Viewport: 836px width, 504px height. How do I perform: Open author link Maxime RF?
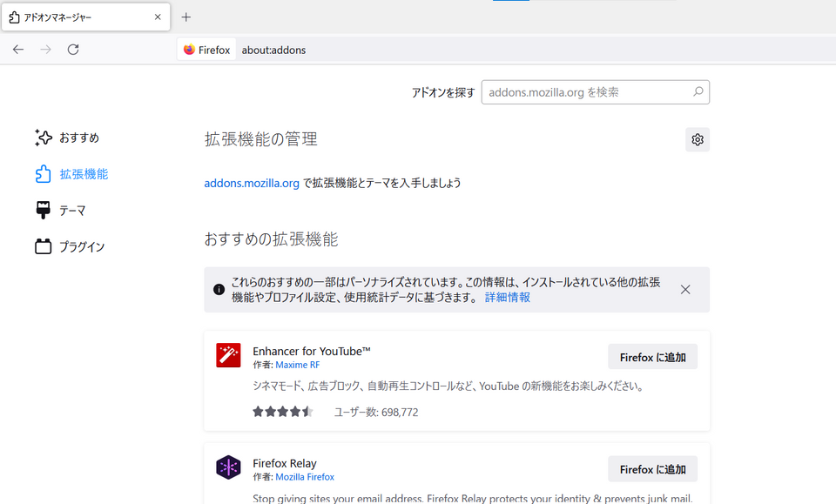298,365
